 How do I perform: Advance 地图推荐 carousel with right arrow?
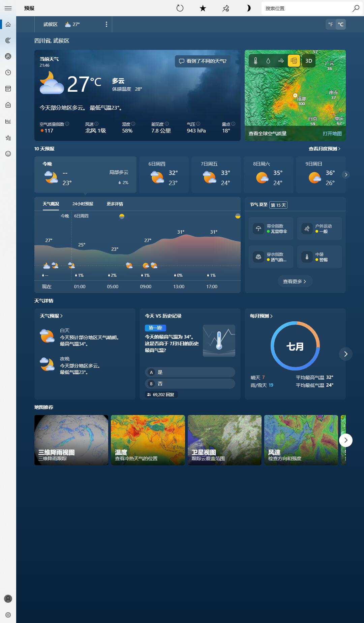(x=346, y=440)
